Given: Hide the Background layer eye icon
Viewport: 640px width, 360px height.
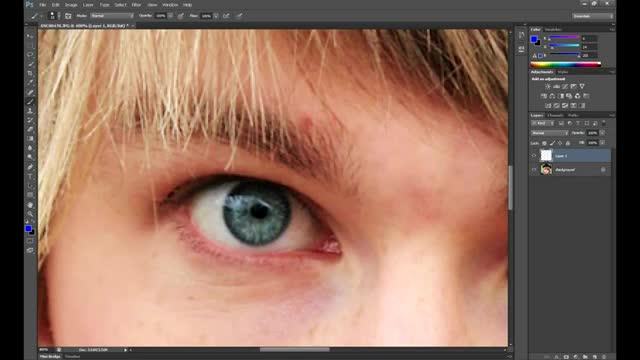Looking at the screenshot, I should (x=534, y=169).
